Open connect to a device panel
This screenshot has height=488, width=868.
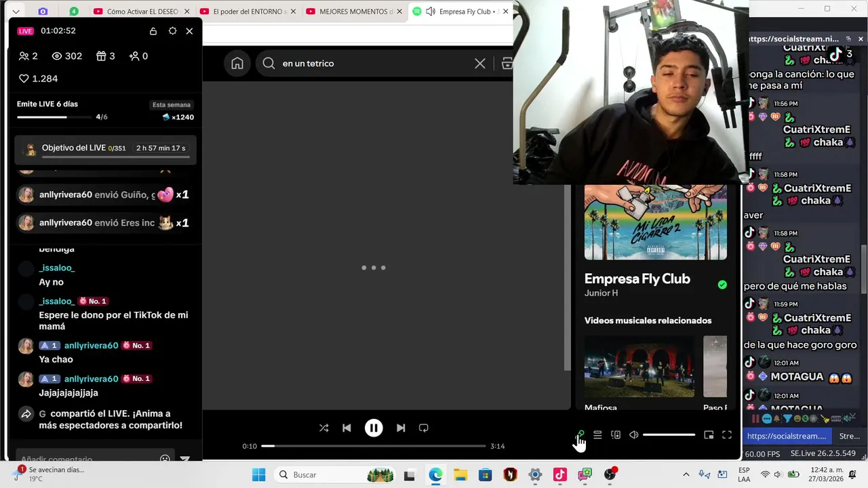pos(616,435)
